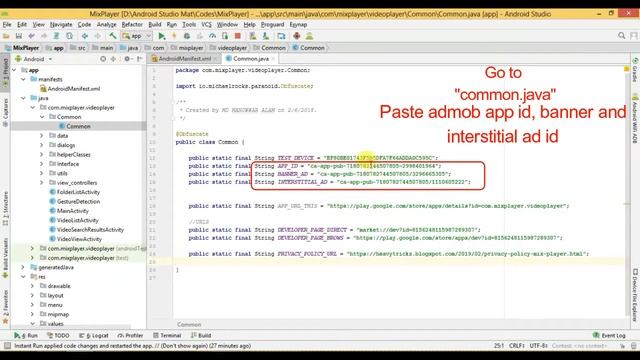Click the Profile app gauge icon
Image resolution: width=640 pixels, height=360 pixels.
(212, 36)
